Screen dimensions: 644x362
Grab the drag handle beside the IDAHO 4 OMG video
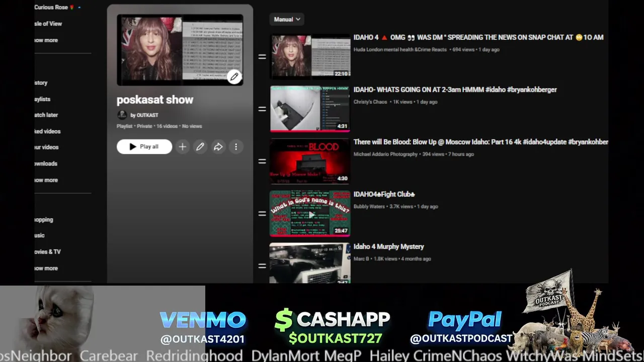pyautogui.click(x=262, y=56)
